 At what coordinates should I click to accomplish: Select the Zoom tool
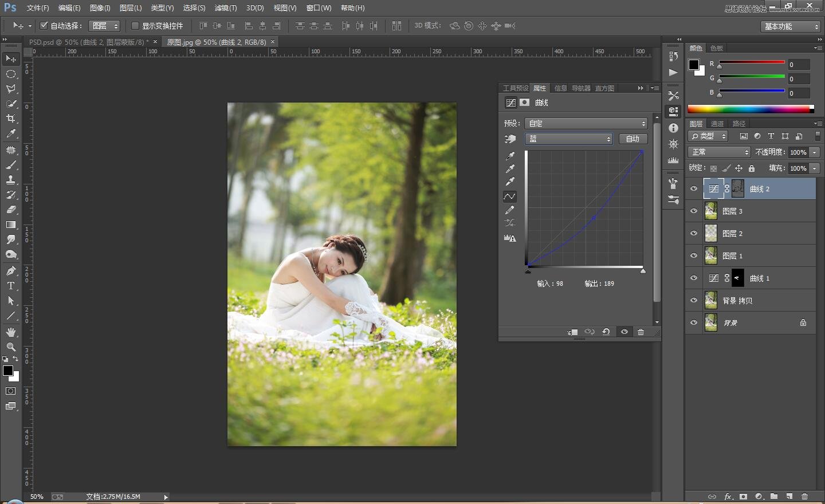click(11, 347)
